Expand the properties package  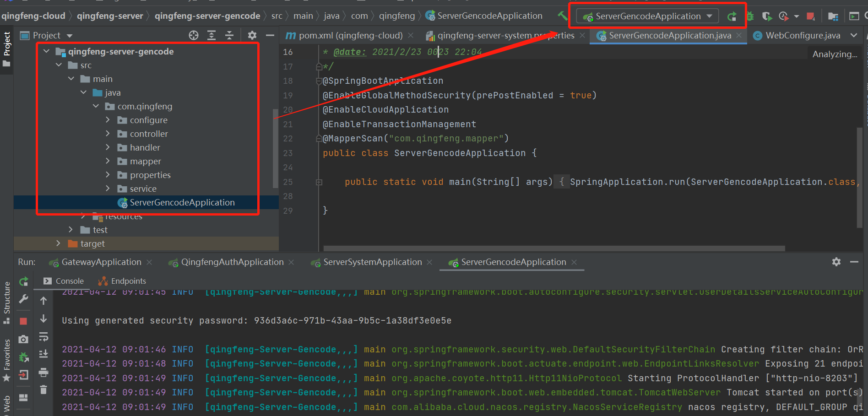(108, 175)
